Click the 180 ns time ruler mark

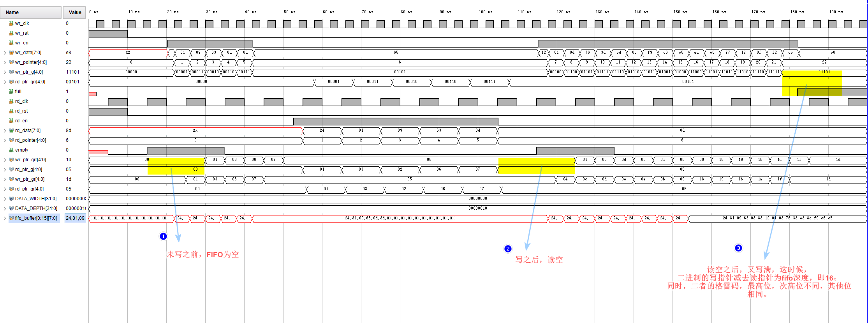click(797, 12)
